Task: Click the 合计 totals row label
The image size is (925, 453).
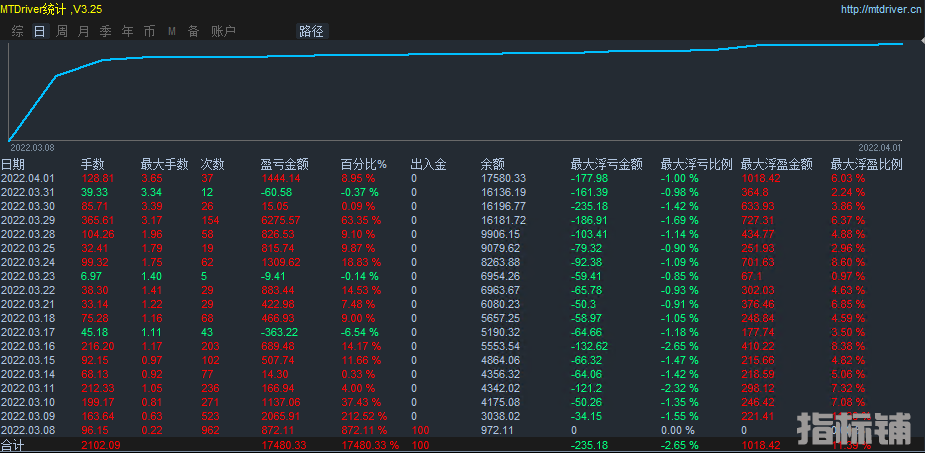Action: click(12, 445)
